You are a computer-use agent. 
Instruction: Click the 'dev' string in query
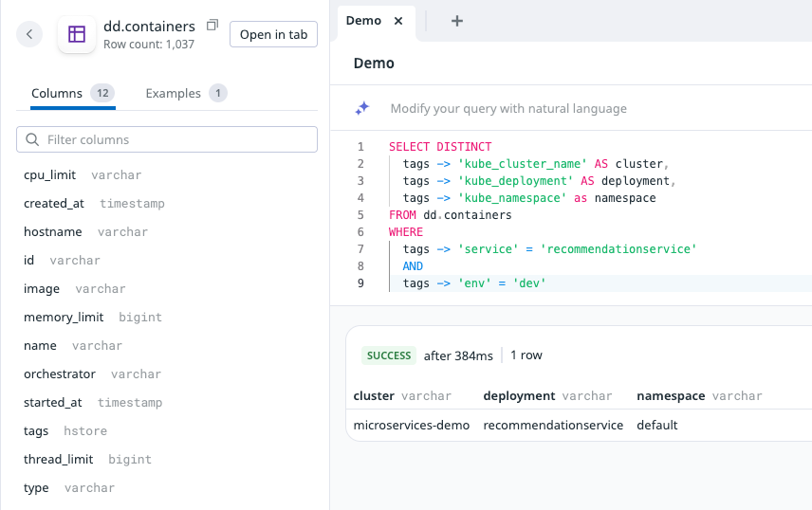529,283
